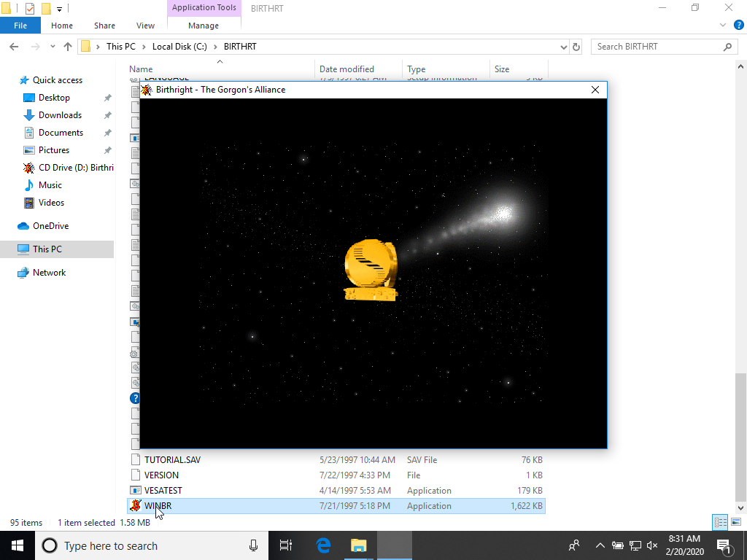Click the Birthright window title icon
This screenshot has height=560, width=747.
pyautogui.click(x=147, y=90)
